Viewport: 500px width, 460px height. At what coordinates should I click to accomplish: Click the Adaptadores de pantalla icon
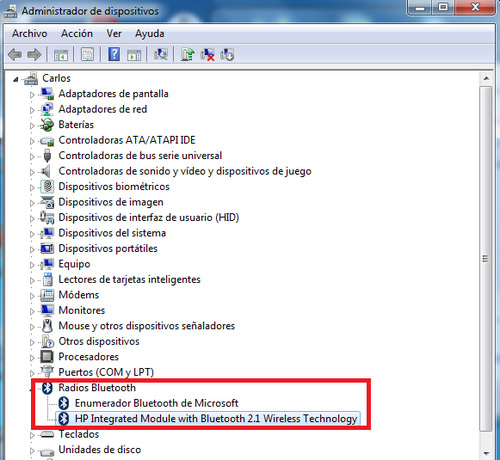[x=47, y=94]
